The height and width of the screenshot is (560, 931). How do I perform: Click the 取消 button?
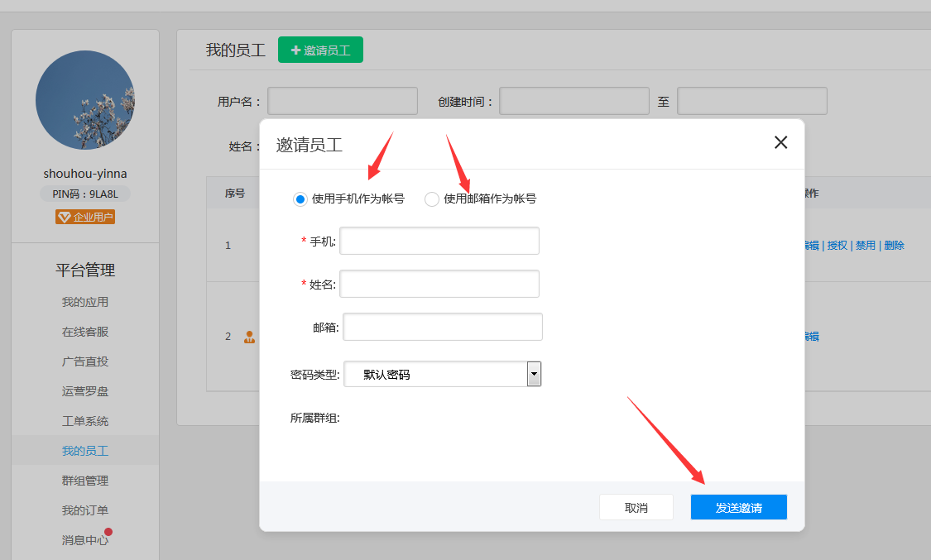pos(636,507)
